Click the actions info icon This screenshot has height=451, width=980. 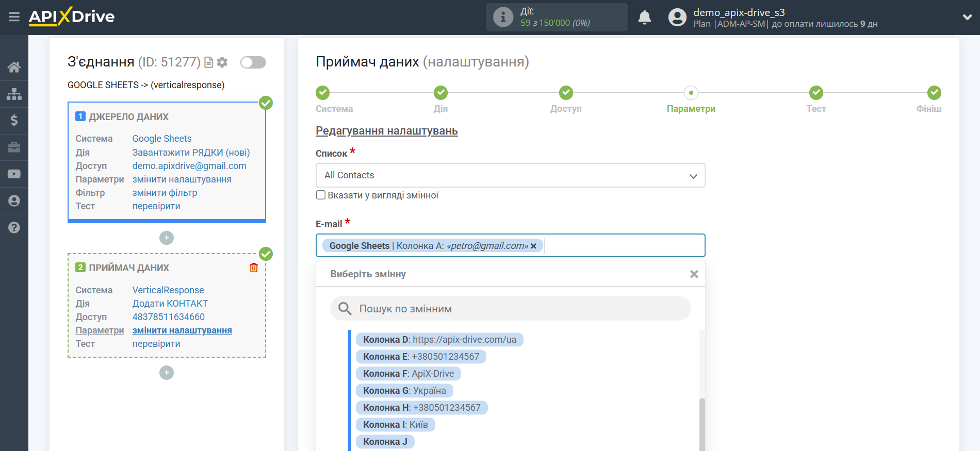(x=503, y=17)
